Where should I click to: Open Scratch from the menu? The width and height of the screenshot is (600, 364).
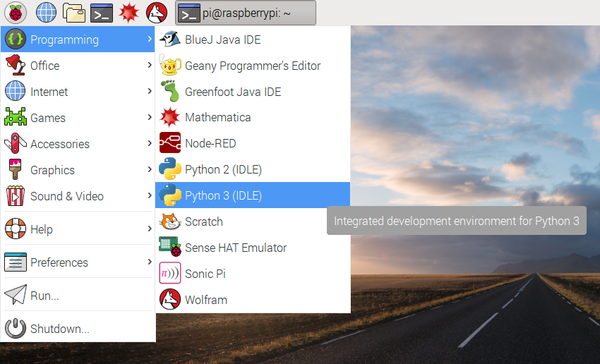pos(253,222)
